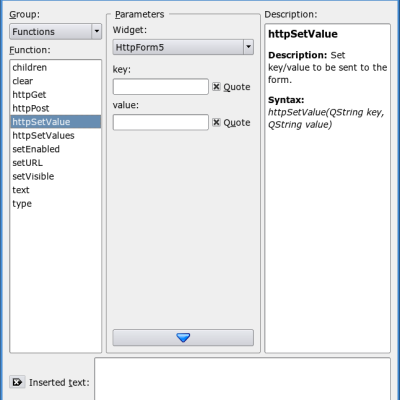Select the text function in list
Viewport: 400px width, 400px height.
point(55,190)
